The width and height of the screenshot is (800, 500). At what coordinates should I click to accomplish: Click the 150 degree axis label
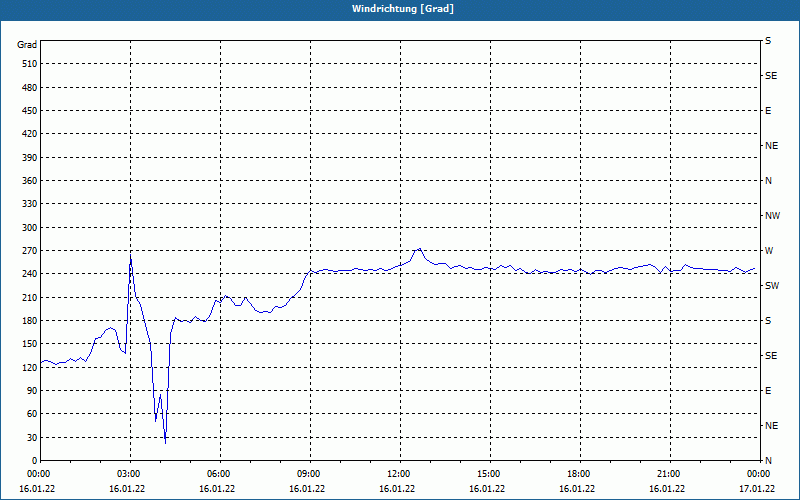30,344
